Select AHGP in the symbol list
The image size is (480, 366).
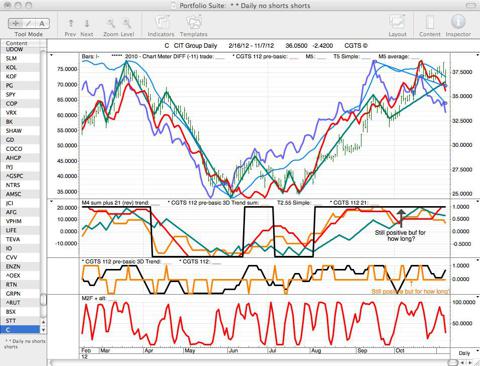(x=21, y=158)
